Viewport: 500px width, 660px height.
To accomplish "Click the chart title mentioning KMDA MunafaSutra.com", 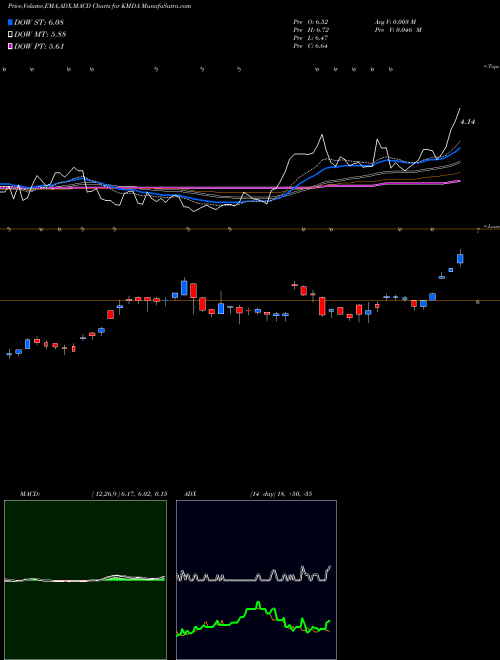I will [x=100, y=6].
